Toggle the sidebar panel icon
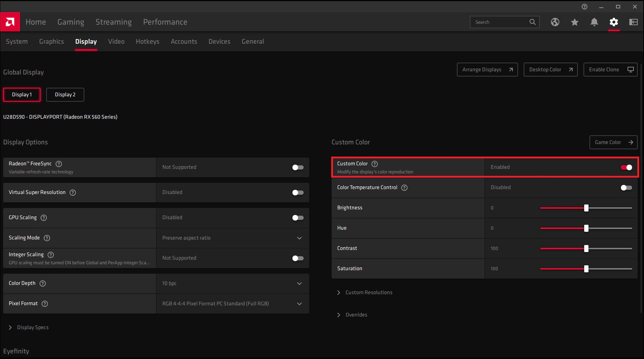 633,22
